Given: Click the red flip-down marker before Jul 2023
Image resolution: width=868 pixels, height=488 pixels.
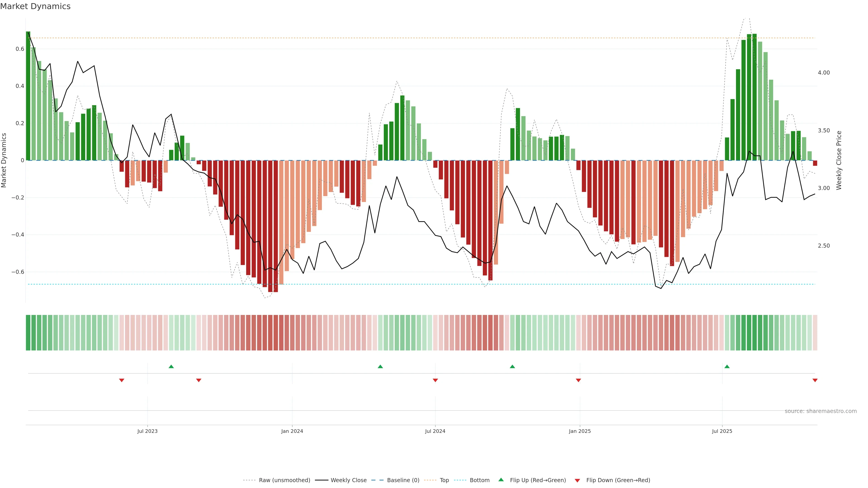Looking at the screenshot, I should [x=122, y=380].
